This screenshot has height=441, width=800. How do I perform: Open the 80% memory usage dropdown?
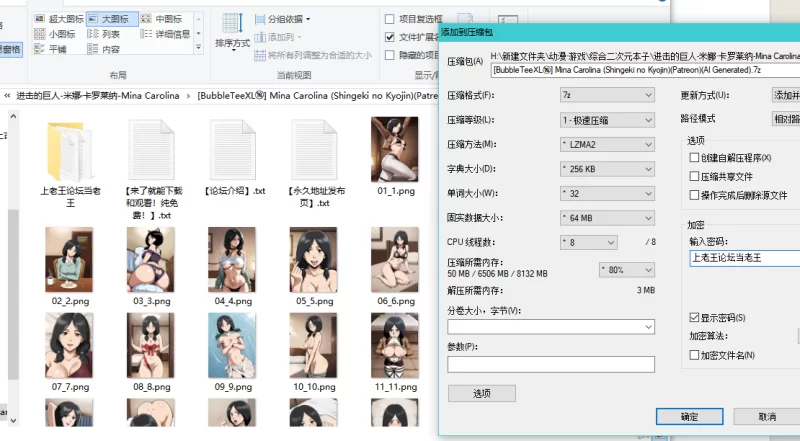(x=627, y=270)
